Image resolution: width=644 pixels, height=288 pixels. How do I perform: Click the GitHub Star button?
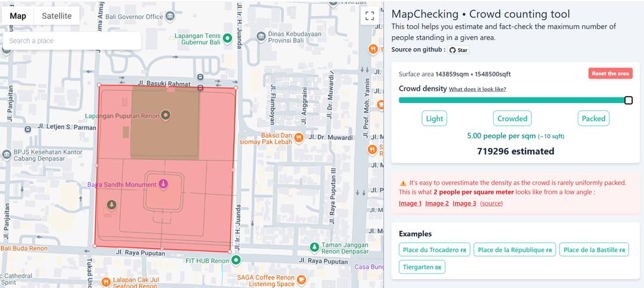(x=459, y=49)
